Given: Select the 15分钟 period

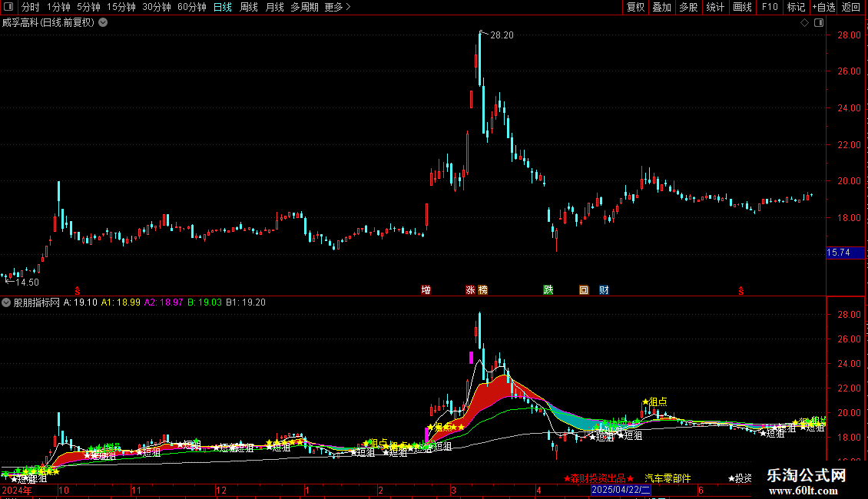Looking at the screenshot, I should [x=121, y=7].
